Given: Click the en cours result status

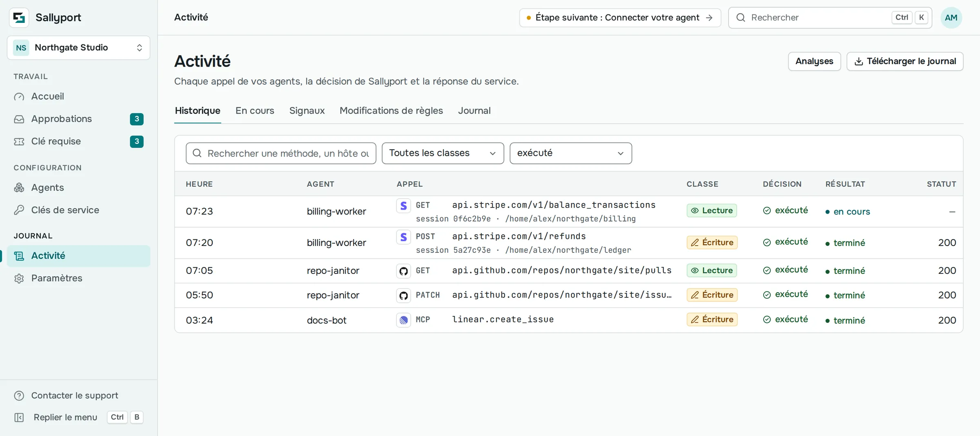Looking at the screenshot, I should [x=848, y=212].
